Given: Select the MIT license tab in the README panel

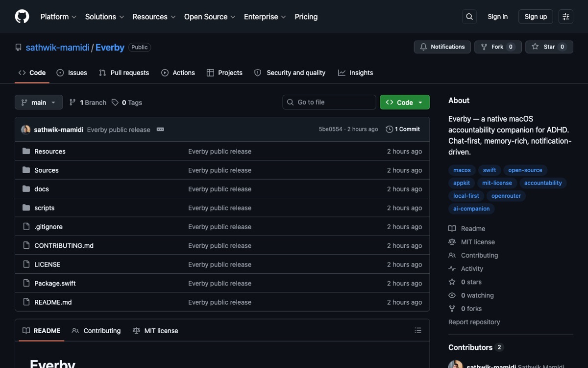Looking at the screenshot, I should (x=155, y=331).
